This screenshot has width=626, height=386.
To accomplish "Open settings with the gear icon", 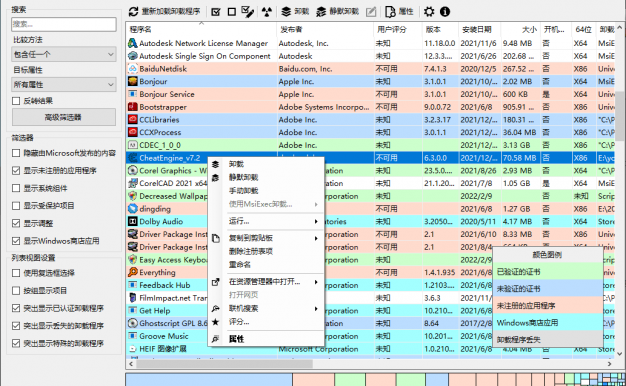I will point(429,12).
